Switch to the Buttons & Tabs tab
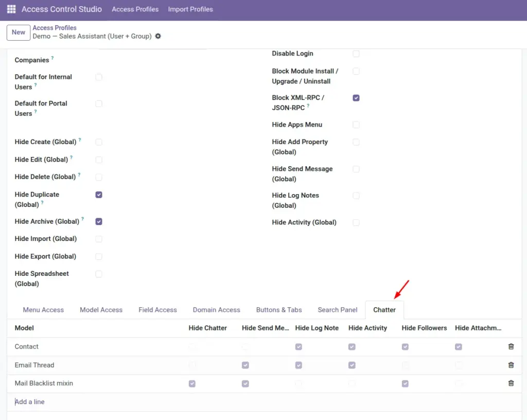Image resolution: width=527 pixels, height=420 pixels. coord(279,310)
